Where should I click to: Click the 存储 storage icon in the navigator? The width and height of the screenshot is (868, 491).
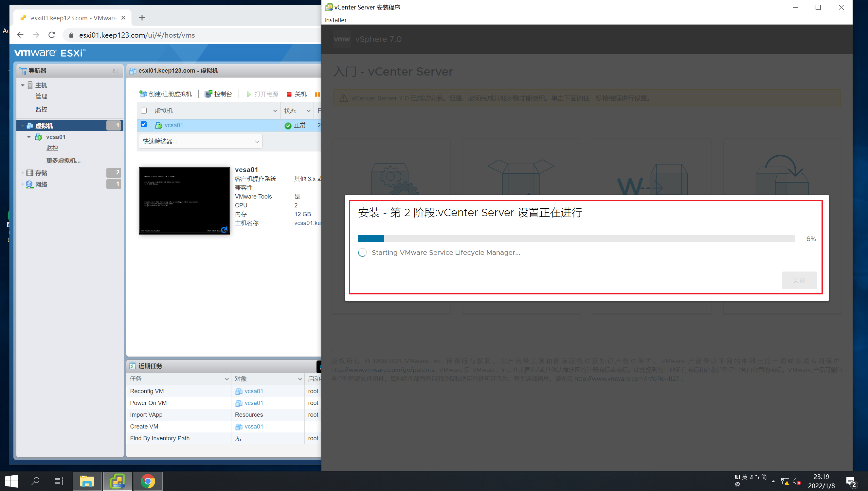30,173
